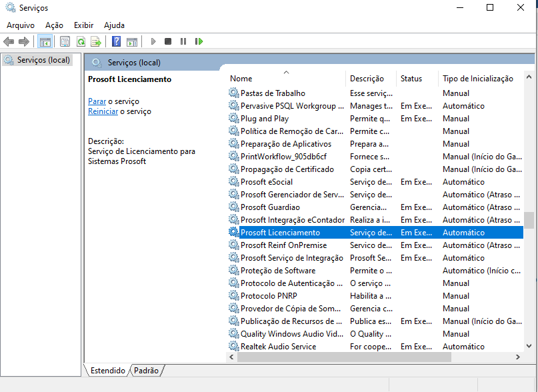Screen dimensions: 538x392
Task: Pause the service with the pause icon
Action: [x=183, y=41]
